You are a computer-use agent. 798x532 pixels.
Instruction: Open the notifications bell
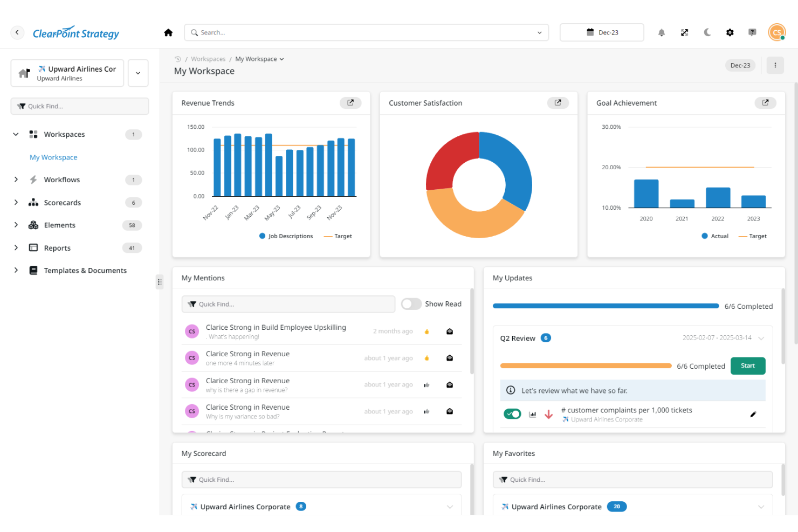pos(661,32)
